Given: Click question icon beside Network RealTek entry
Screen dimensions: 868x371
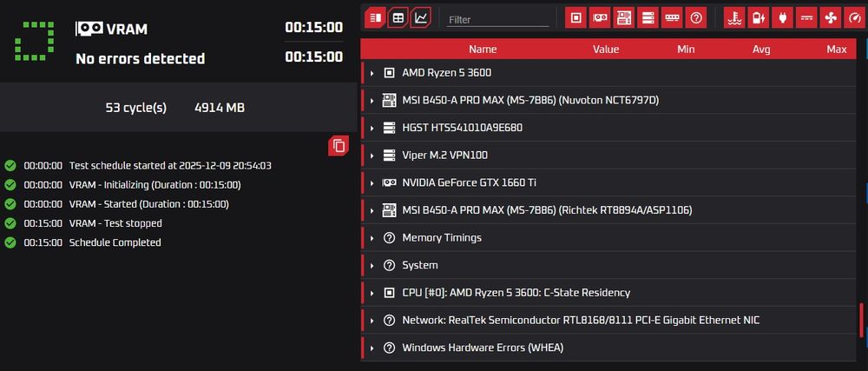Looking at the screenshot, I should pos(389,320).
